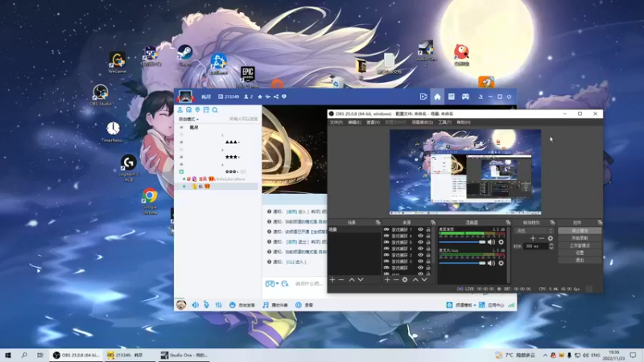The width and height of the screenshot is (644, 362).
Task: Mute desktop audio with its speaker icon
Action: tap(491, 242)
